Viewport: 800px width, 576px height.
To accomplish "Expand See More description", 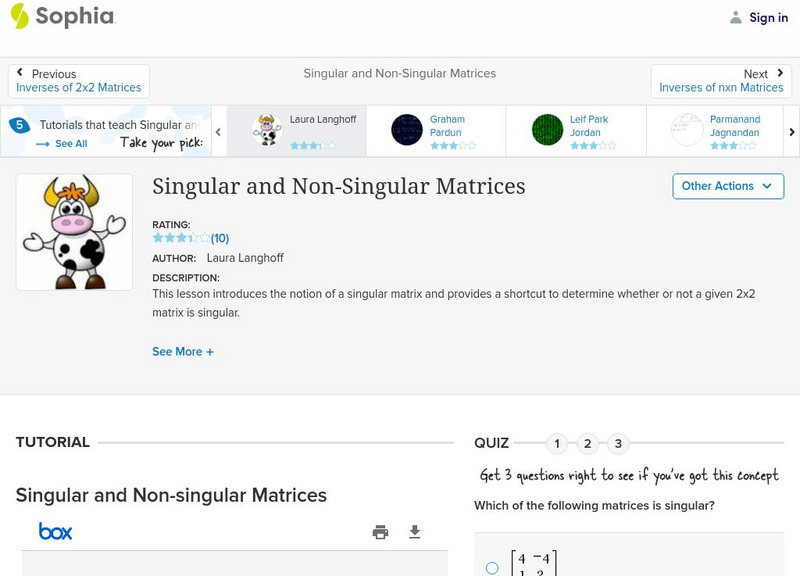I will 183,352.
